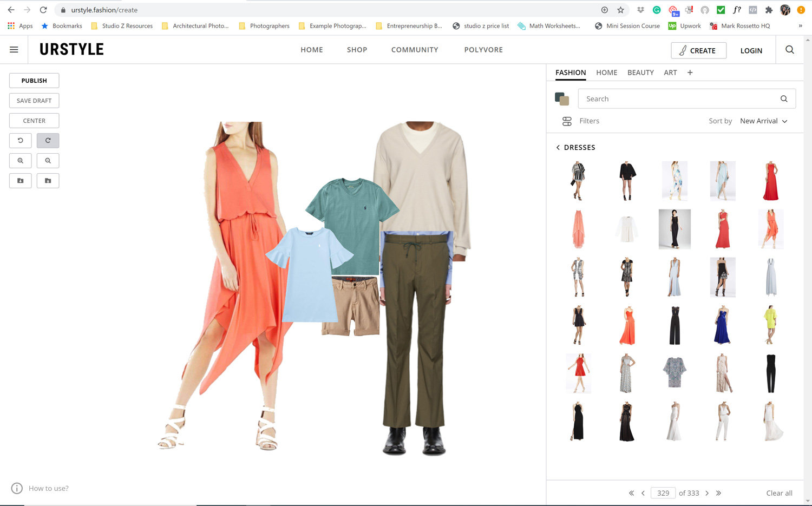
Task: Open the Chrome profile avatar
Action: coord(785,10)
